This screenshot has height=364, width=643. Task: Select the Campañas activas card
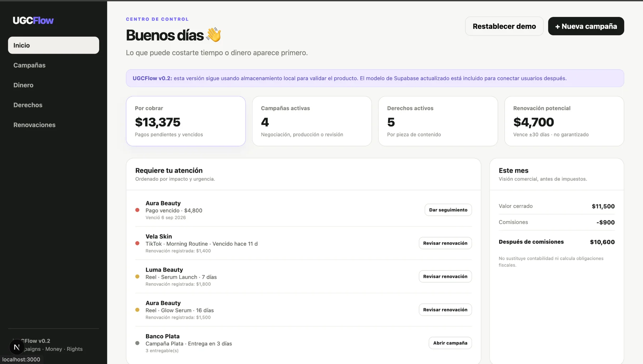(x=312, y=121)
